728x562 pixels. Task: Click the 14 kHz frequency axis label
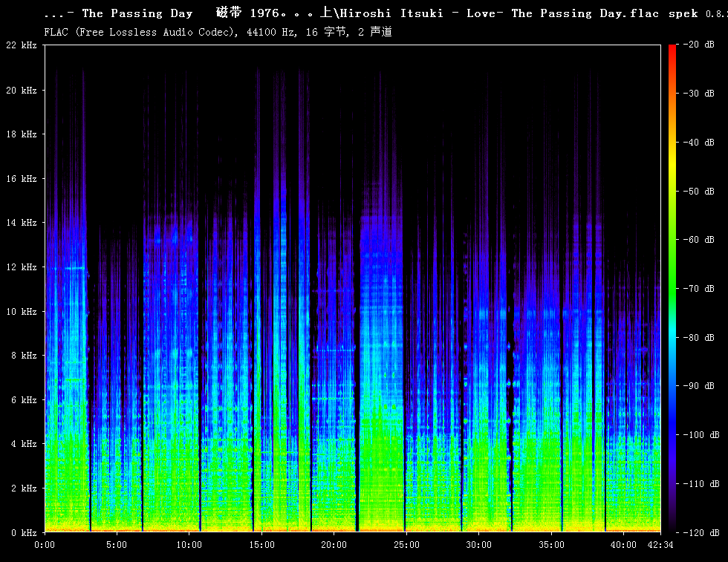[x=22, y=223]
